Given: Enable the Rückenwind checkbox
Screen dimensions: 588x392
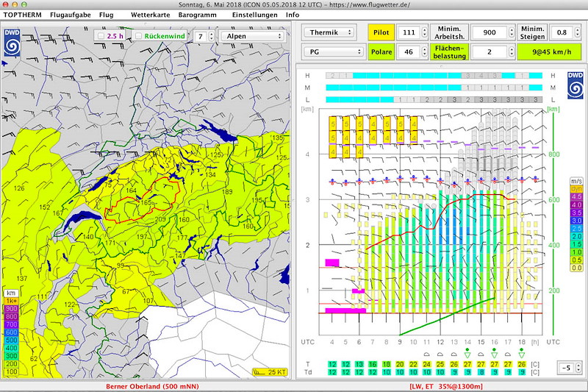Looking at the screenshot, I should pyautogui.click(x=139, y=36).
